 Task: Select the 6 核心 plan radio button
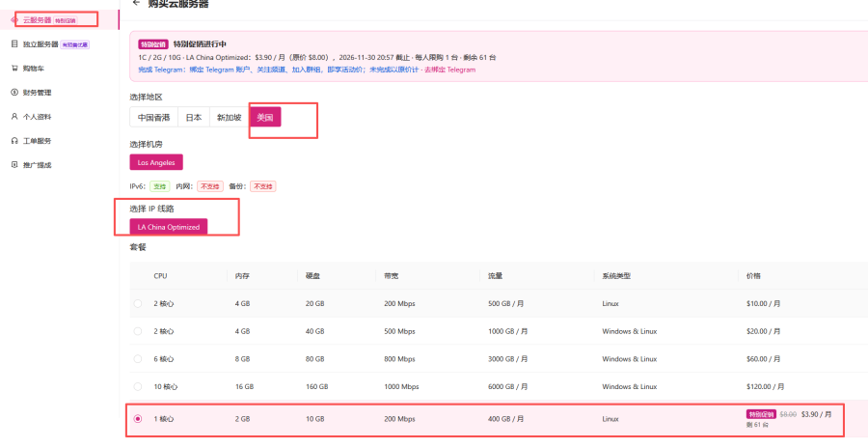click(x=138, y=359)
